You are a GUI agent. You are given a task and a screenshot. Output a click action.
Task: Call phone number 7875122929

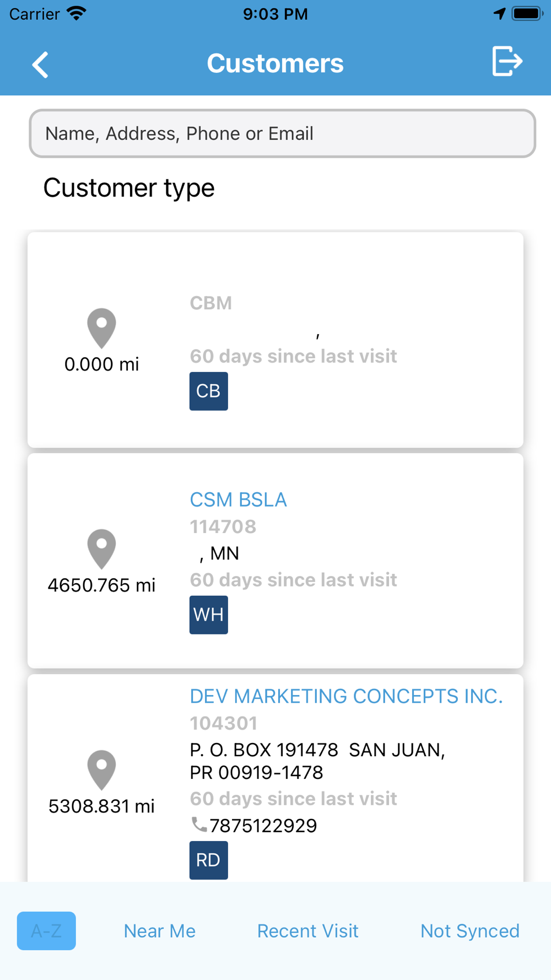pyautogui.click(x=263, y=825)
